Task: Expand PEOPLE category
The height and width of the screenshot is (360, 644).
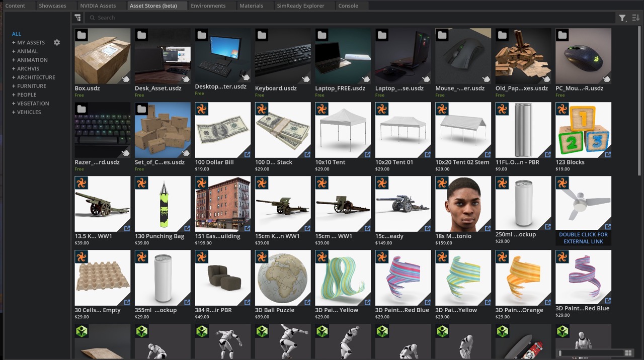Action: pyautogui.click(x=14, y=95)
